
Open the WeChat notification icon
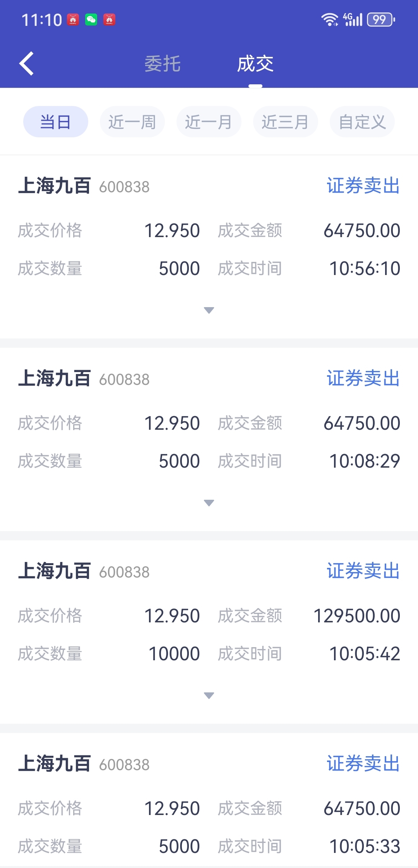[91, 19]
